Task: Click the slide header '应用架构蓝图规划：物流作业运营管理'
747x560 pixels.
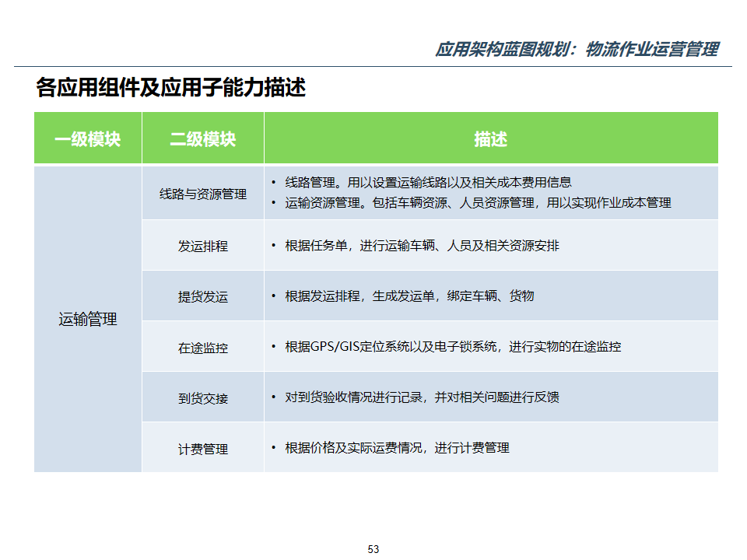Action: click(x=577, y=49)
